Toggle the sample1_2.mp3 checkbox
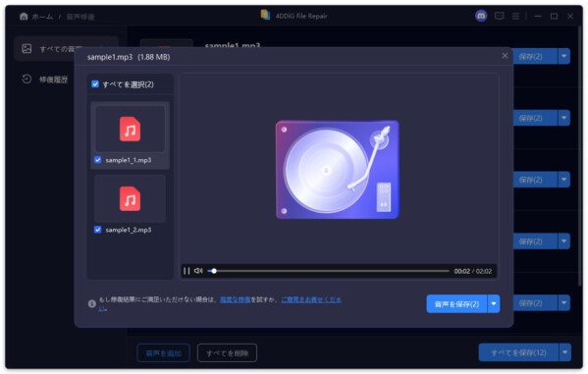Image resolution: width=588 pixels, height=374 pixels. click(98, 230)
